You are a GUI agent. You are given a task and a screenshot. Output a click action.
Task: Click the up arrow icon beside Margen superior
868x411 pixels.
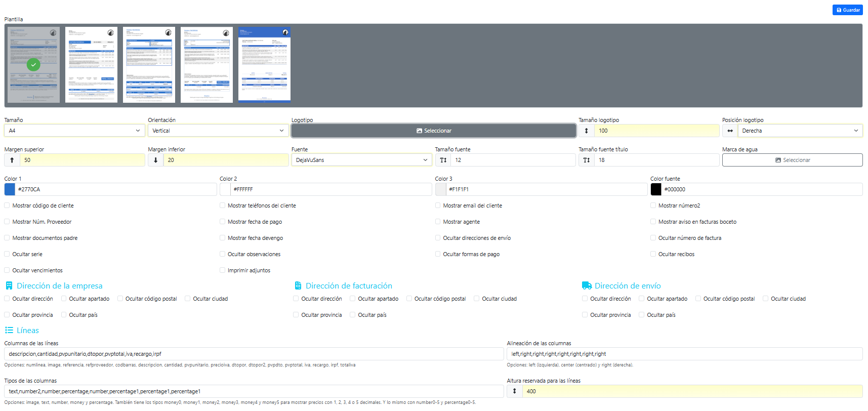coord(12,160)
